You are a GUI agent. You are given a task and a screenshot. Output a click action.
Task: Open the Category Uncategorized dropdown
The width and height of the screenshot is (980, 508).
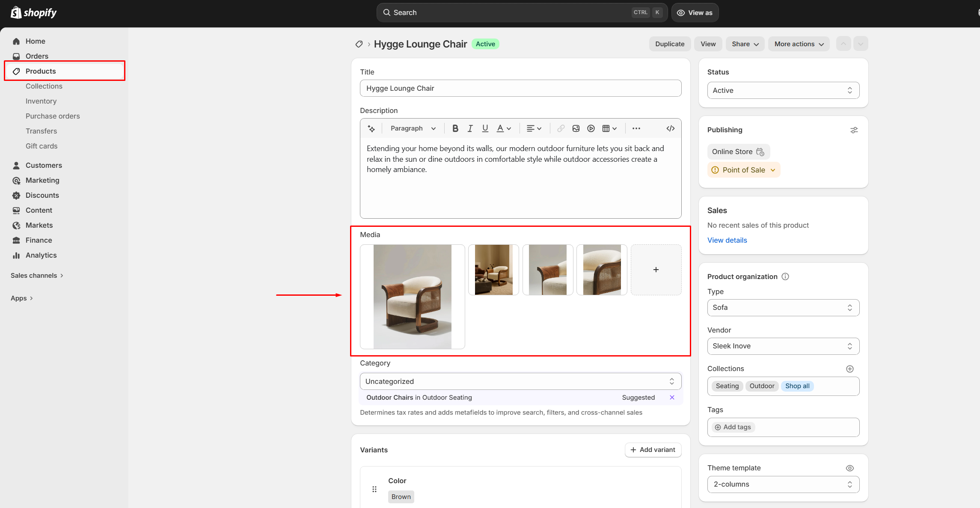coord(520,381)
